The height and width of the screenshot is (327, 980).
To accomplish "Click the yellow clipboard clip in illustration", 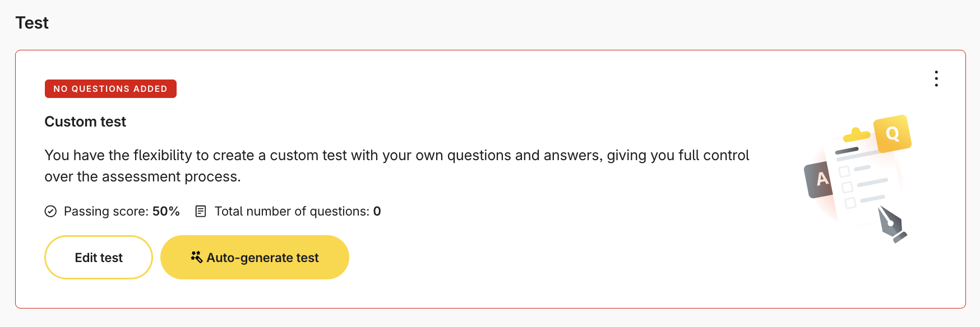I will tap(856, 135).
